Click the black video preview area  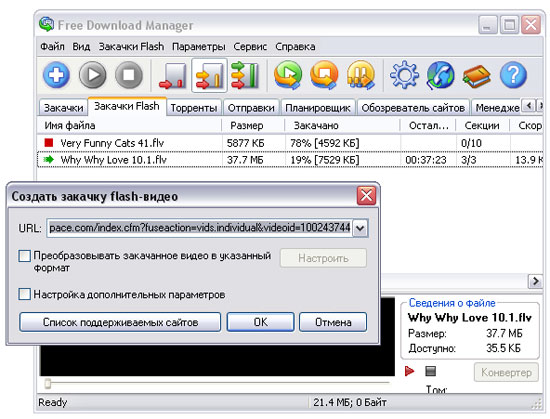tap(217, 360)
